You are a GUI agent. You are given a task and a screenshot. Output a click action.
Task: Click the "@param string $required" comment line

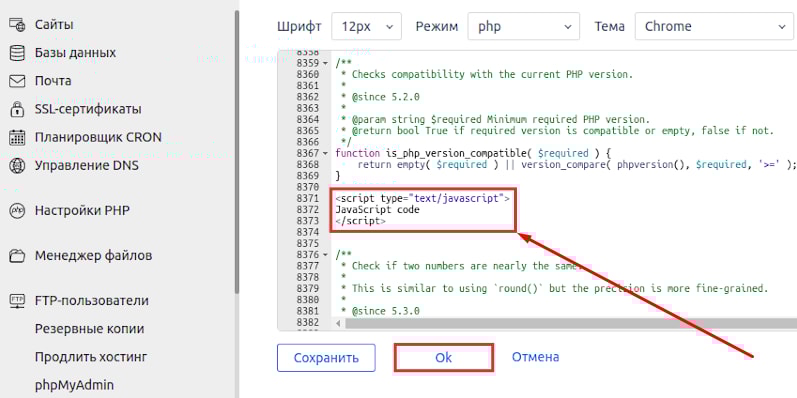[x=501, y=119]
